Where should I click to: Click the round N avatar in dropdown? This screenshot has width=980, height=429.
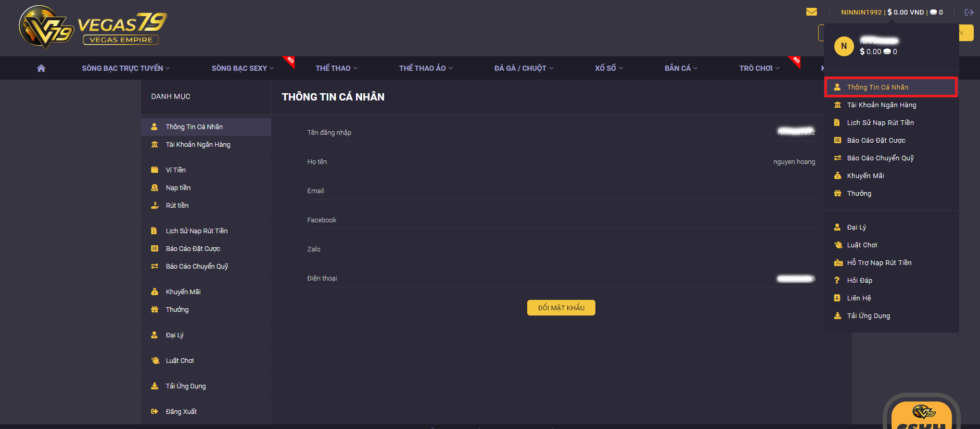click(844, 46)
